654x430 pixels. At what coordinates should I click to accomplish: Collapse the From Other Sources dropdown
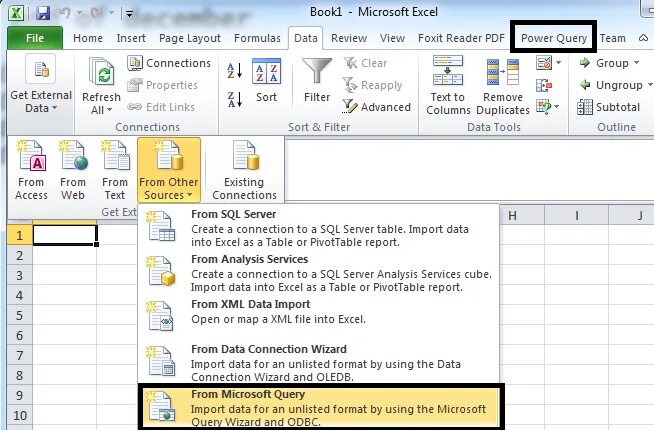[169, 170]
